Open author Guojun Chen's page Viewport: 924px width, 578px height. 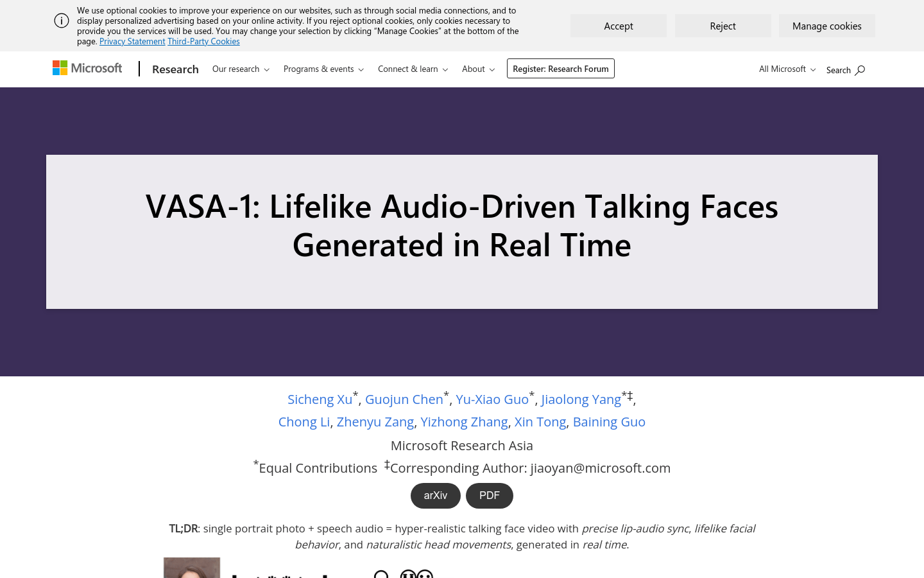pos(404,399)
